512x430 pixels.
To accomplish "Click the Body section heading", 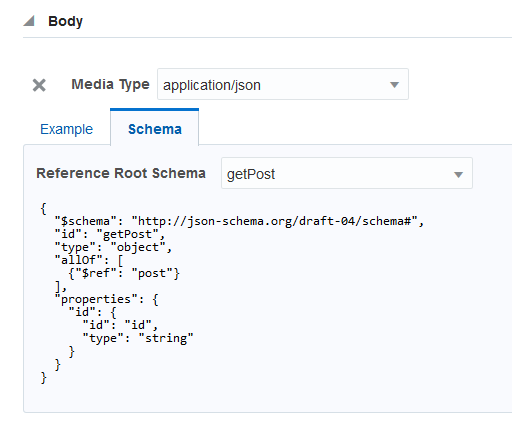I will [x=65, y=21].
